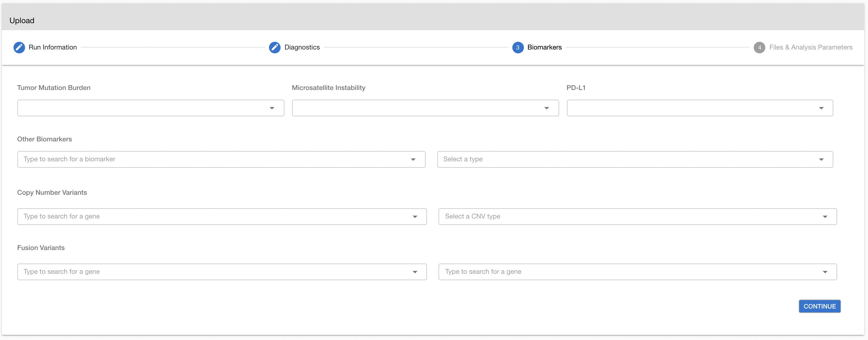The width and height of the screenshot is (868, 340).
Task: Click the Upload header title
Action: pyautogui.click(x=22, y=21)
